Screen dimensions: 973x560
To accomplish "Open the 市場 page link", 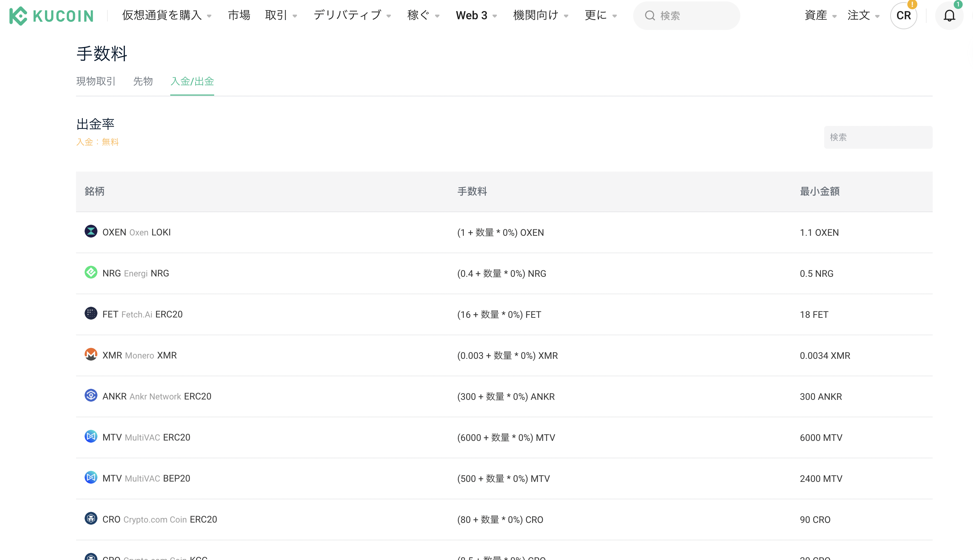I will [x=239, y=15].
